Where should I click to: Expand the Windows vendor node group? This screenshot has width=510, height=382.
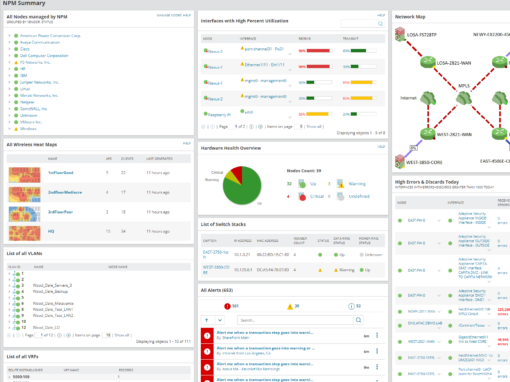(x=9, y=129)
